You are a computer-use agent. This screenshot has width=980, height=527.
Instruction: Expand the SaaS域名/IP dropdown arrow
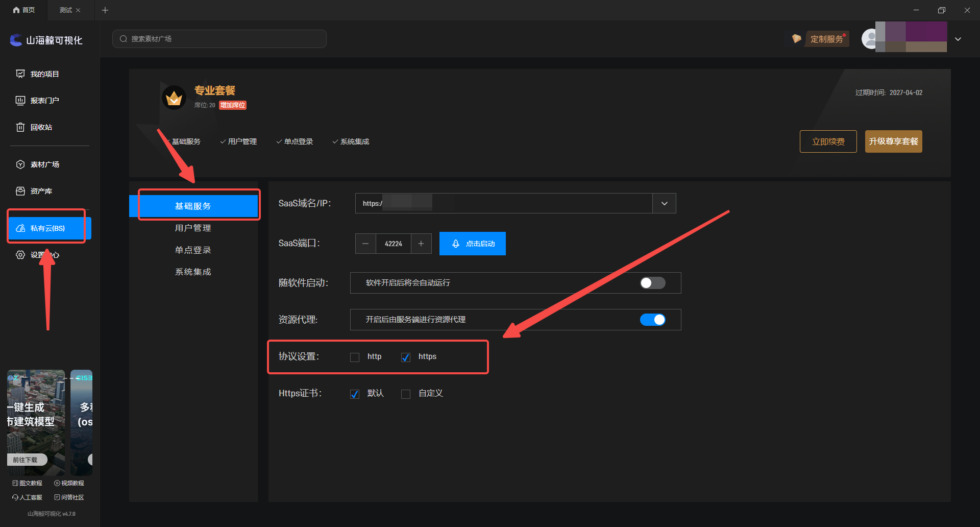pyautogui.click(x=664, y=203)
